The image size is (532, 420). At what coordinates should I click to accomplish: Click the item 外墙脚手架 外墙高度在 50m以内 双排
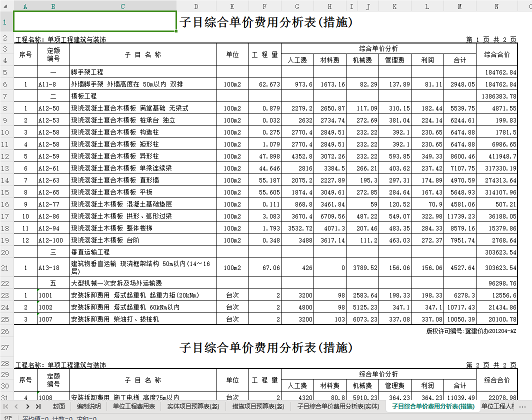point(143,84)
